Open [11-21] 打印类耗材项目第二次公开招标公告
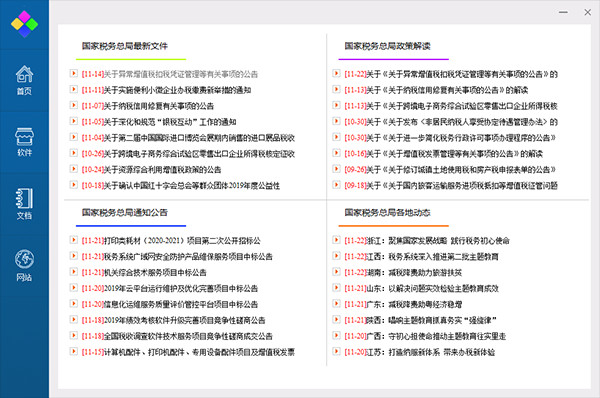The image size is (600, 398). (171, 241)
